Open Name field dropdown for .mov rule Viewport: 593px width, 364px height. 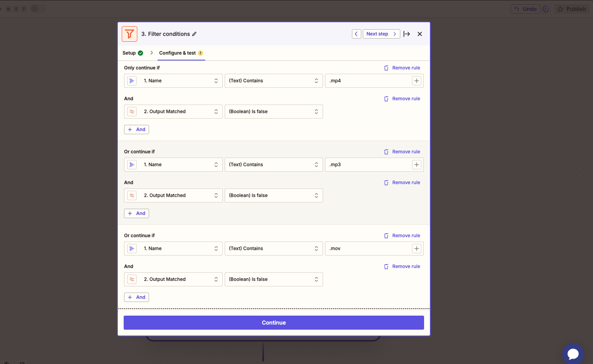point(173,249)
